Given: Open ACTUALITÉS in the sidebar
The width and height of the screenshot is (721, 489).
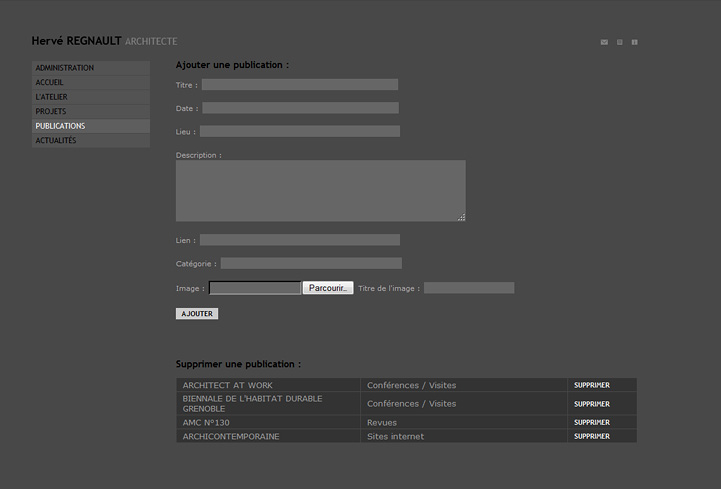Looking at the screenshot, I should 91,140.
